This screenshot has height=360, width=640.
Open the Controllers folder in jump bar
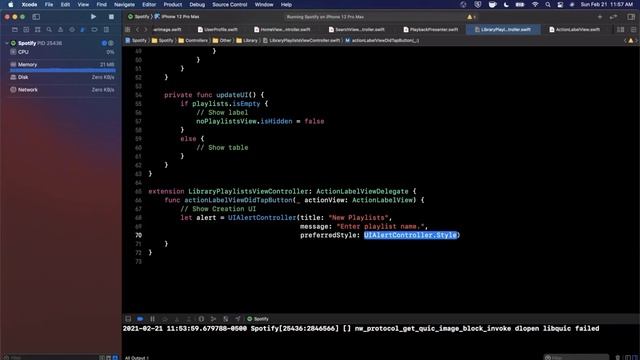[x=193, y=40]
